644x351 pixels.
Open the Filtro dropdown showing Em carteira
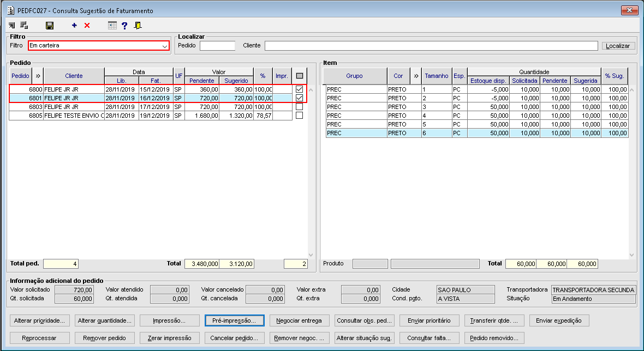coord(99,46)
